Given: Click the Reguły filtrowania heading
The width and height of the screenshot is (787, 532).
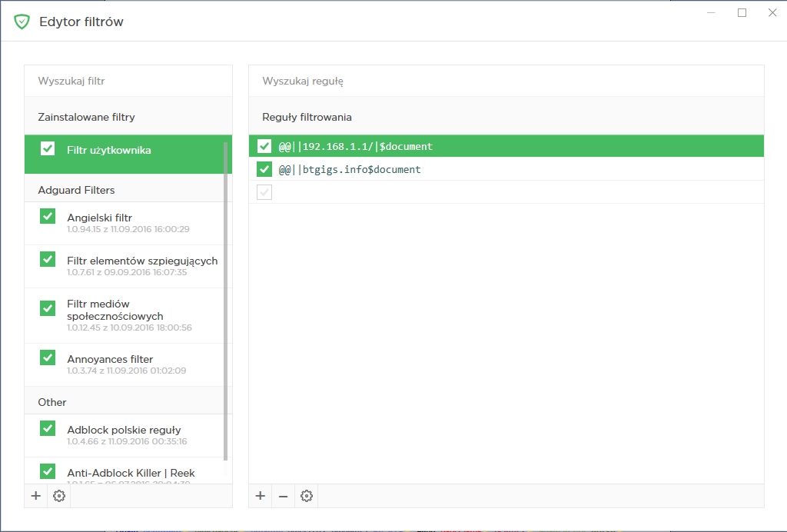Looking at the screenshot, I should pyautogui.click(x=307, y=117).
